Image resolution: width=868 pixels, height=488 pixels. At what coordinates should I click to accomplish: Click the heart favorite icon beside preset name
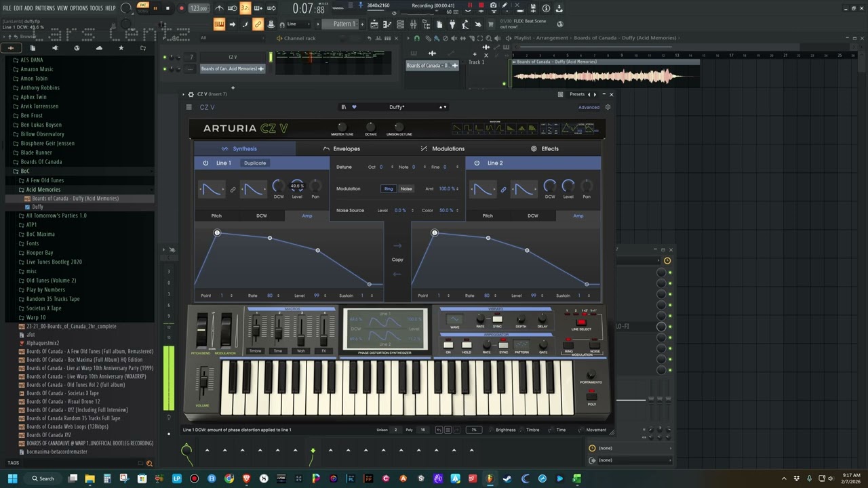[353, 107]
